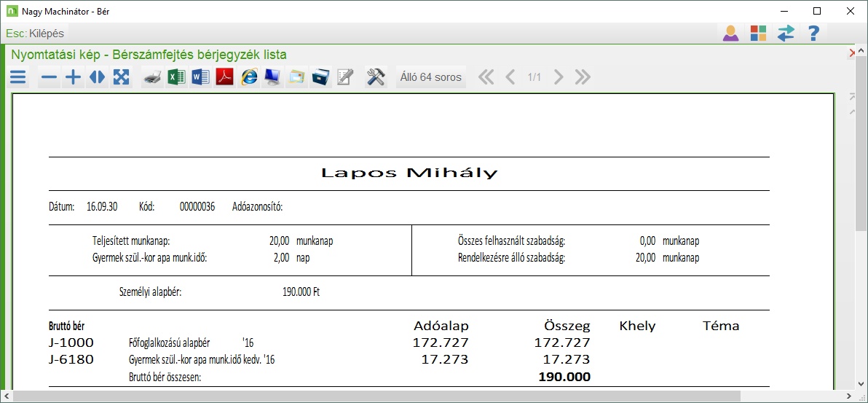Viewport: 868px width, 403px height.
Task: Open the report in Internet Explorer
Action: [249, 77]
